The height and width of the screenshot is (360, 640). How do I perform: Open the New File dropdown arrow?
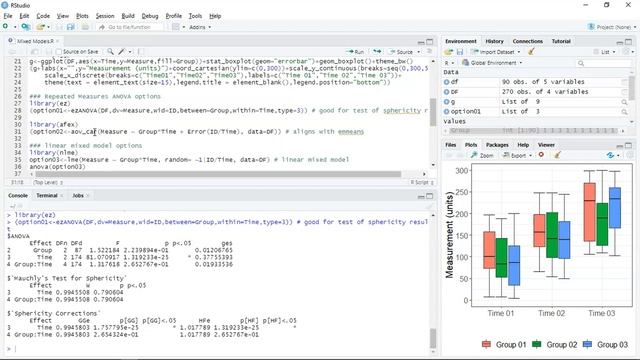pos(15,27)
